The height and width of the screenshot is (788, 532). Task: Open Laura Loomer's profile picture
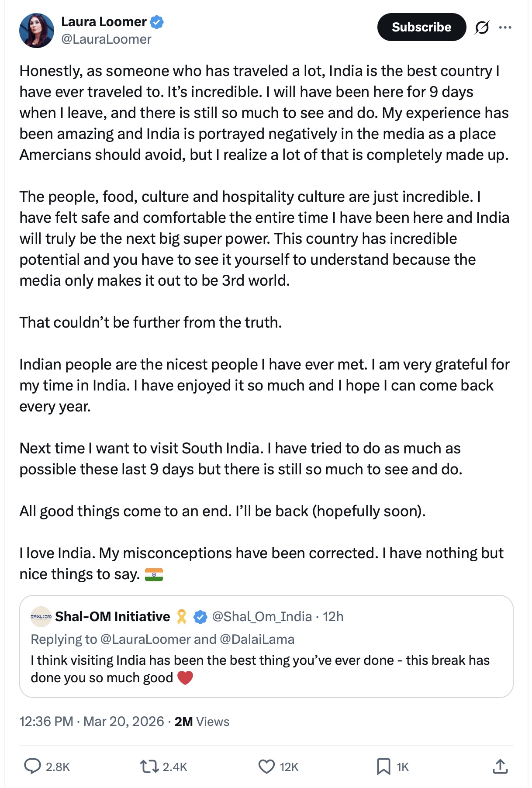(x=37, y=31)
